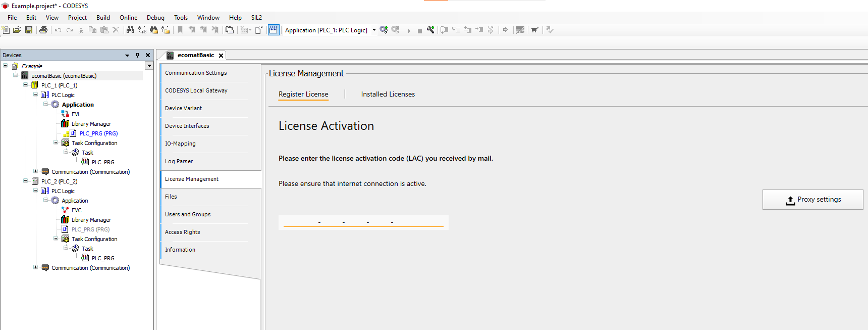
Task: Open the Project menu
Action: [77, 17]
